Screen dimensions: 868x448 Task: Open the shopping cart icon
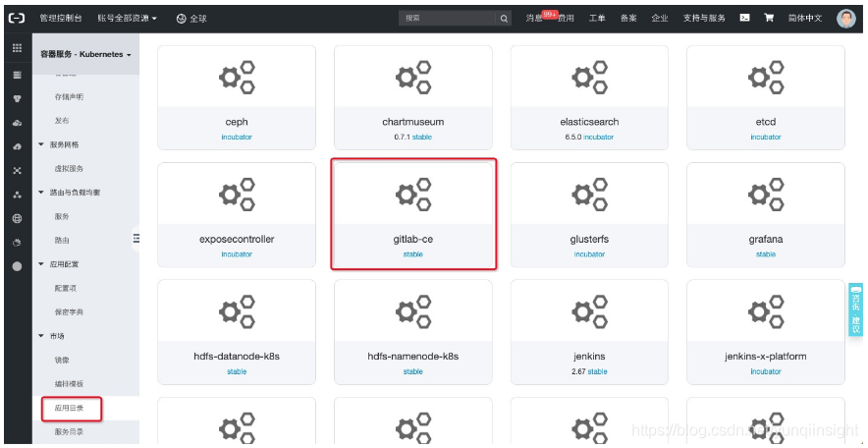[x=769, y=18]
